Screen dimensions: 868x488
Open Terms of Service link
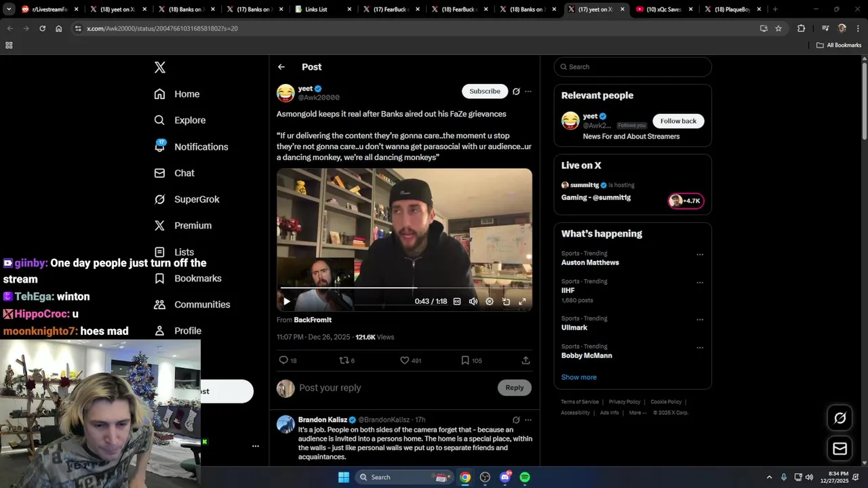pyautogui.click(x=580, y=402)
